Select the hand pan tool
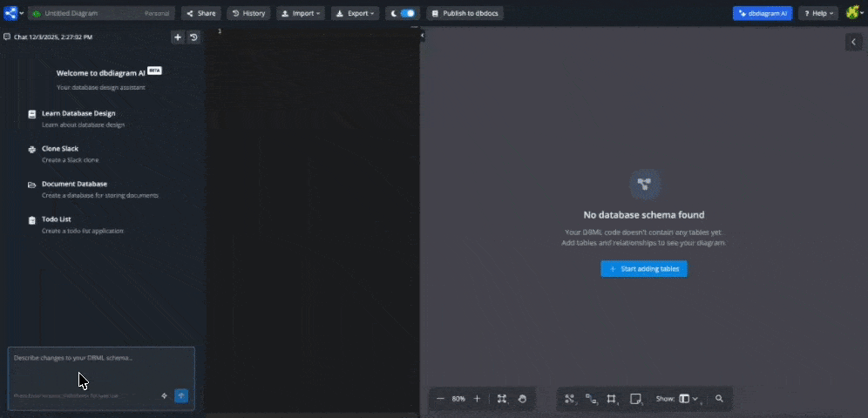Screen dimensions: 868x418 tap(522, 399)
